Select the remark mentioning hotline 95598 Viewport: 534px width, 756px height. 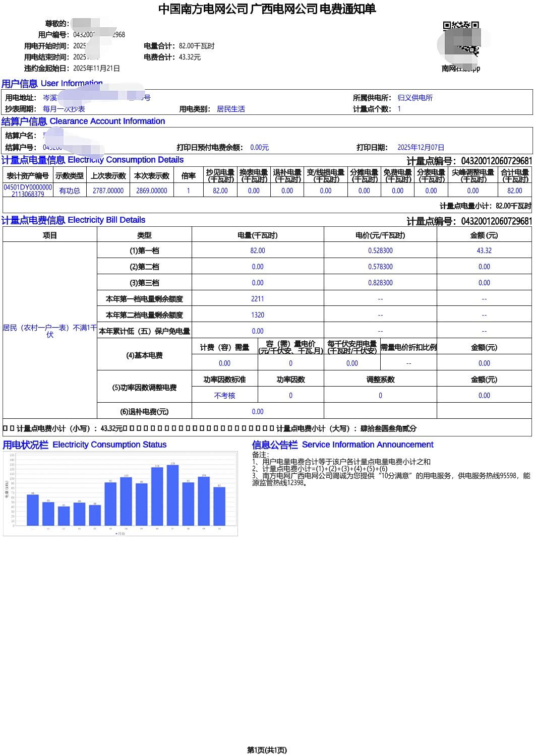(x=391, y=479)
